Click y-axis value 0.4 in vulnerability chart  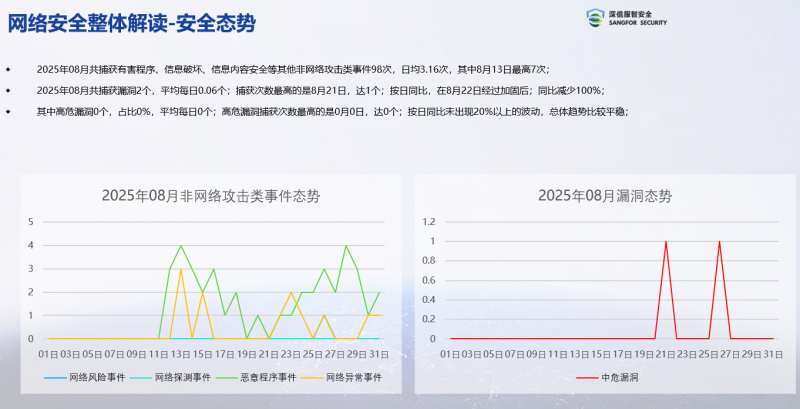click(429, 300)
